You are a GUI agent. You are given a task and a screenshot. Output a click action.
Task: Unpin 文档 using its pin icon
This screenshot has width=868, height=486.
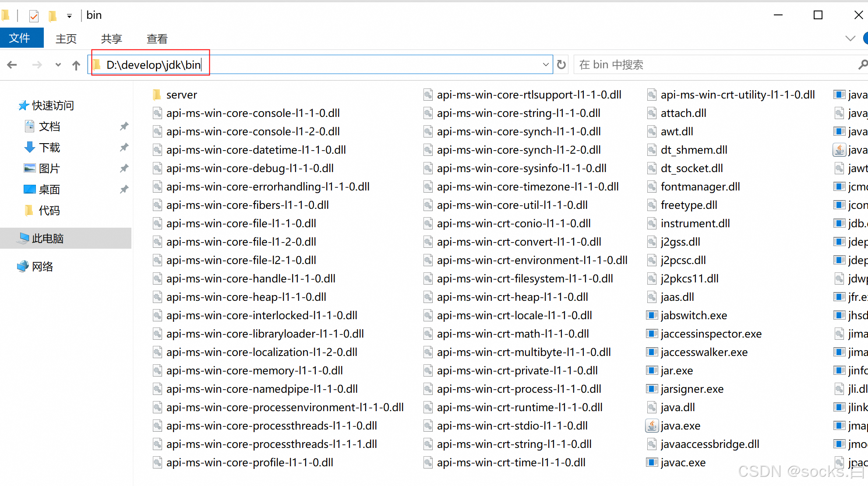(x=124, y=127)
